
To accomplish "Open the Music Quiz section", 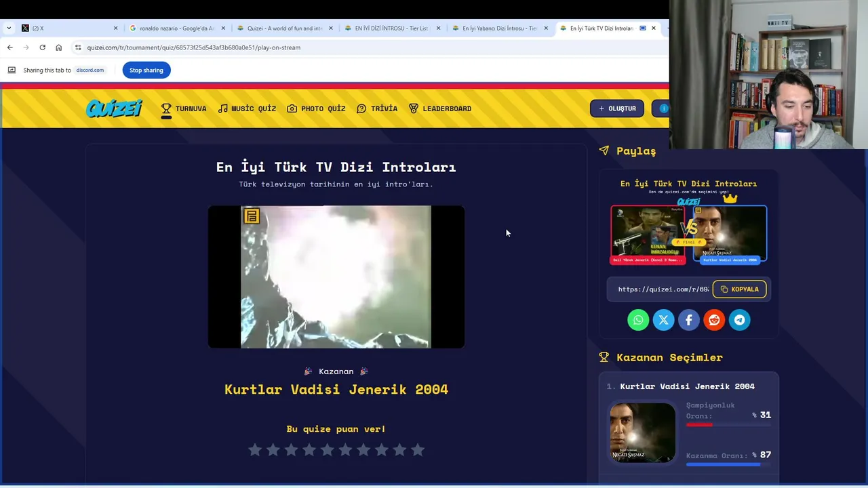I will pyautogui.click(x=247, y=108).
